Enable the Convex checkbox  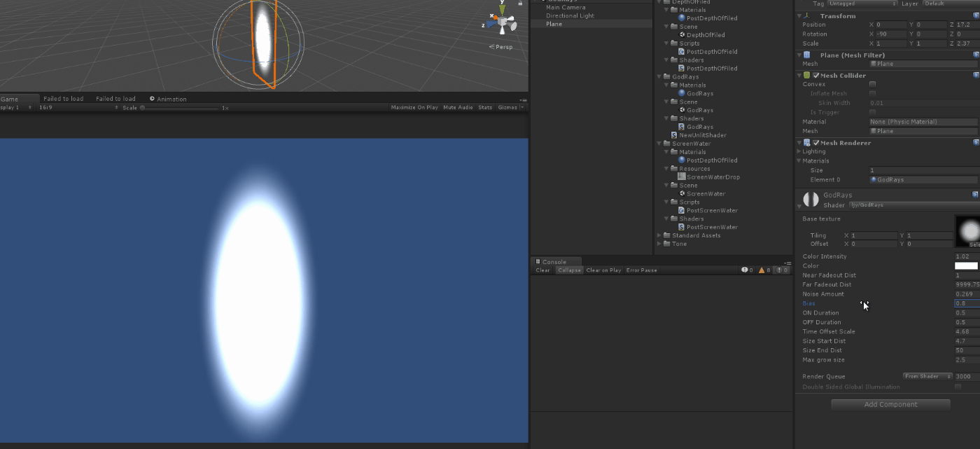872,84
